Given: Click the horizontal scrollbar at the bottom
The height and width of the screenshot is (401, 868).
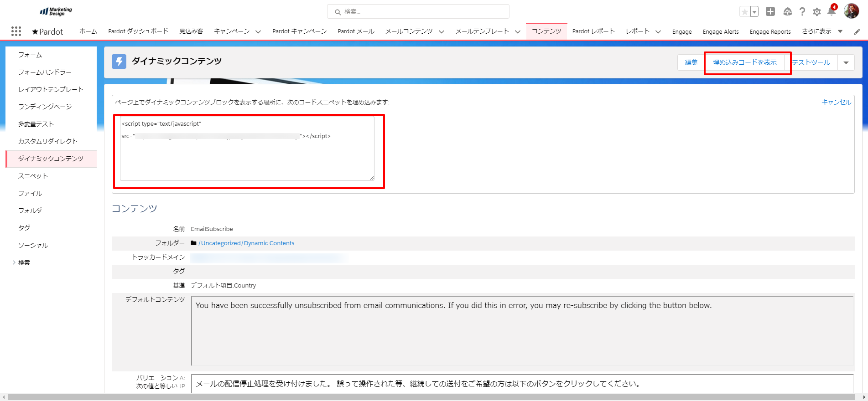Looking at the screenshot, I should (433, 397).
